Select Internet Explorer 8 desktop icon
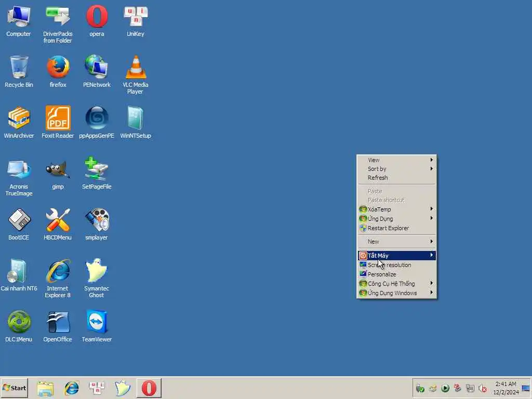532x399 pixels. [58, 278]
